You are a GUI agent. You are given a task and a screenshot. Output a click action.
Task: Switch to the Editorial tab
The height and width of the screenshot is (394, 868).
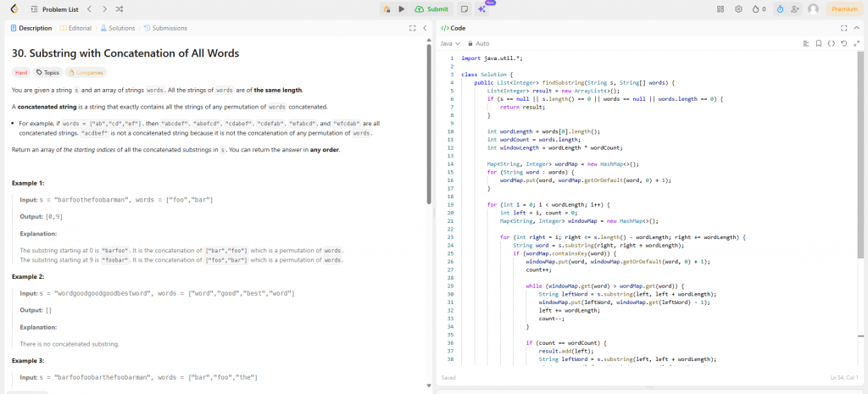pos(75,28)
